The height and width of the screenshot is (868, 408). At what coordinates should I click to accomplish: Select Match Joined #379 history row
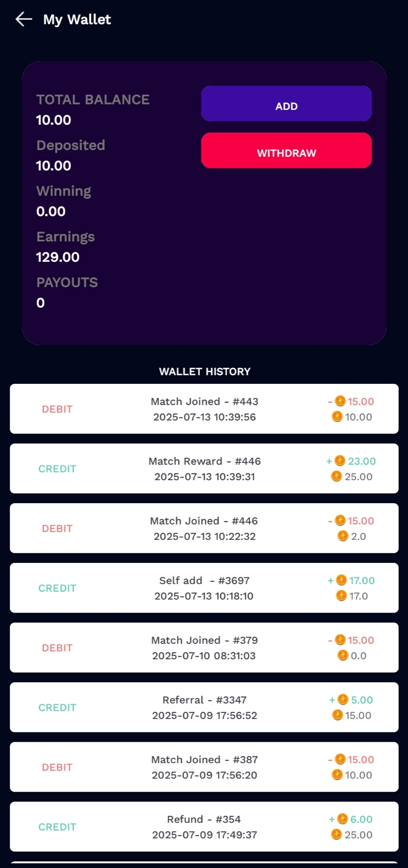204,647
